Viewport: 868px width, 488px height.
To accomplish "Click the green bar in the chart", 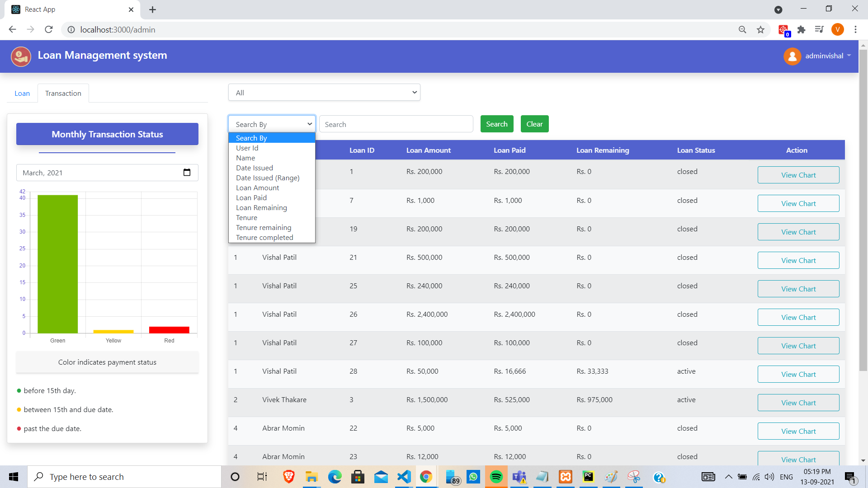I will tap(57, 264).
